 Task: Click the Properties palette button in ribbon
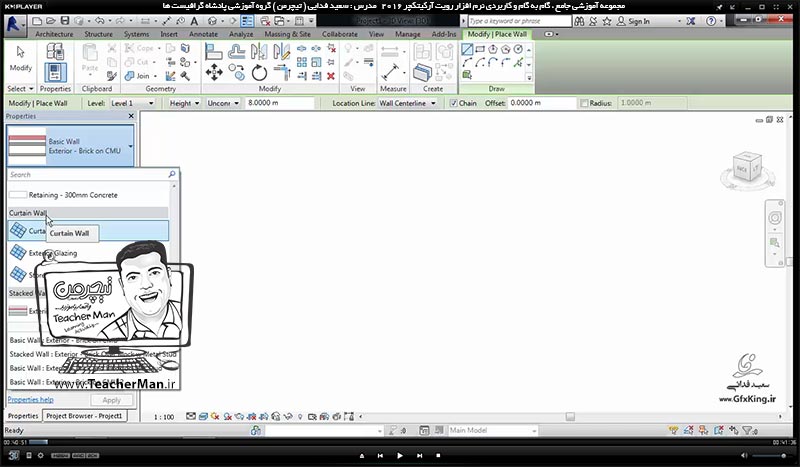tap(55, 72)
